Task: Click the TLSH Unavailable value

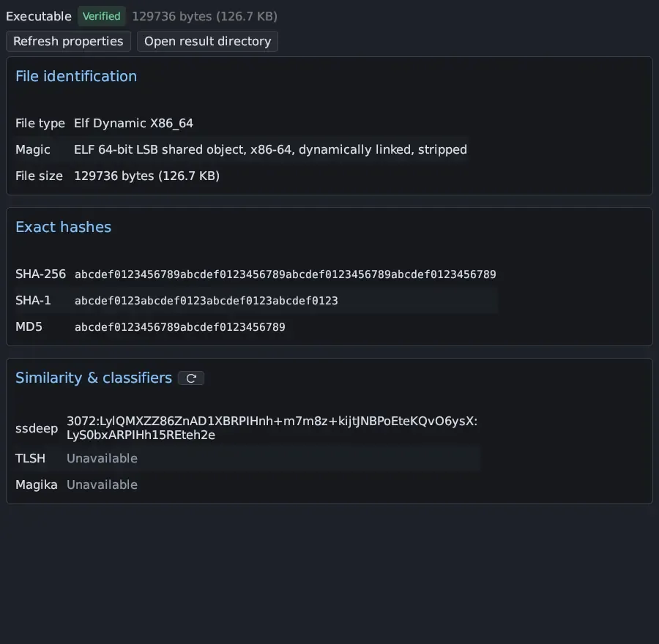Action: coord(102,458)
